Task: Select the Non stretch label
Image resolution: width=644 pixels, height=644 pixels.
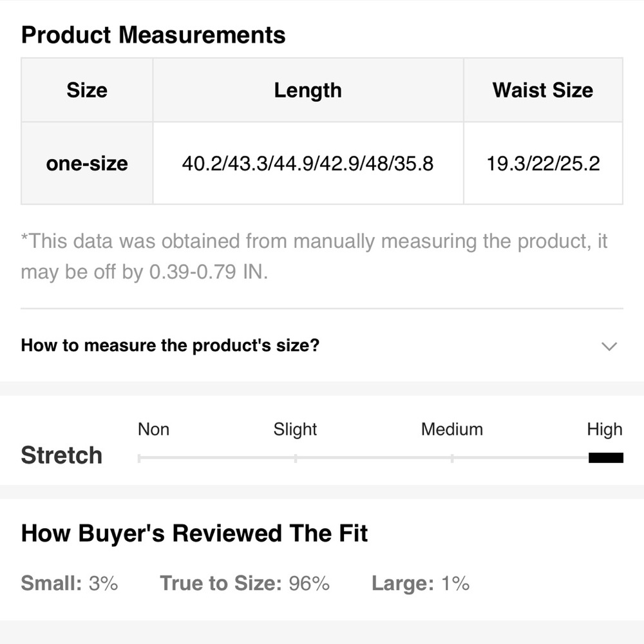Action: (153, 430)
